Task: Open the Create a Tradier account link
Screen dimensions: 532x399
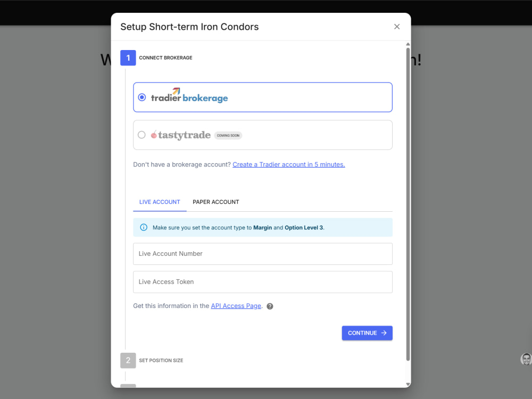Action: click(x=289, y=164)
